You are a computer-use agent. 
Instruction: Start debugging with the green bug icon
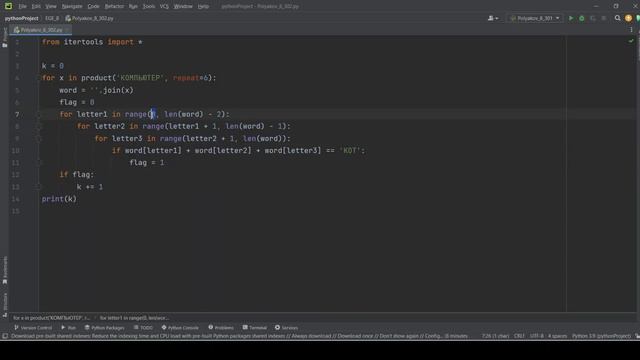(x=582, y=18)
